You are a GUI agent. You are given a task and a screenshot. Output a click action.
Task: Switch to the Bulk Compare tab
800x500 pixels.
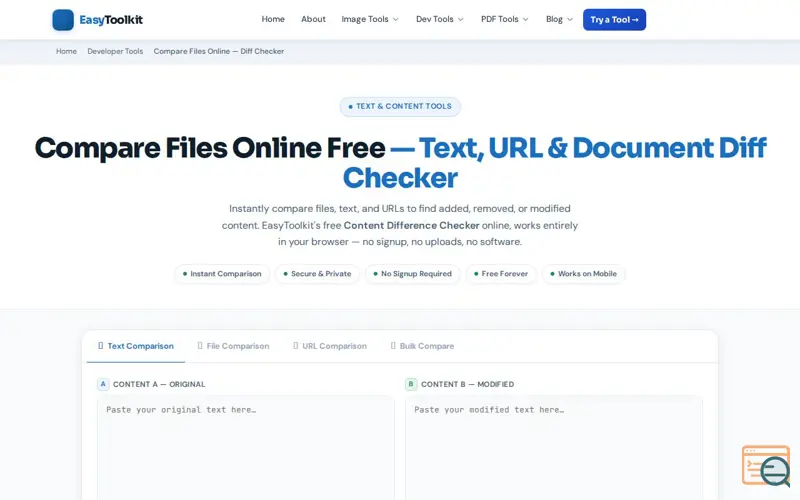pyautogui.click(x=422, y=346)
